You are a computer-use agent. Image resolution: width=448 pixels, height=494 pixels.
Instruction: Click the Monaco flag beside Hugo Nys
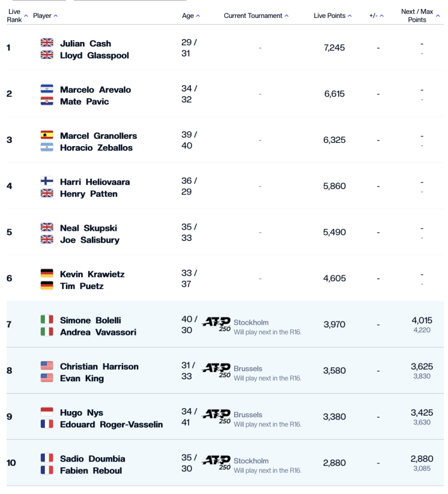pyautogui.click(x=47, y=412)
